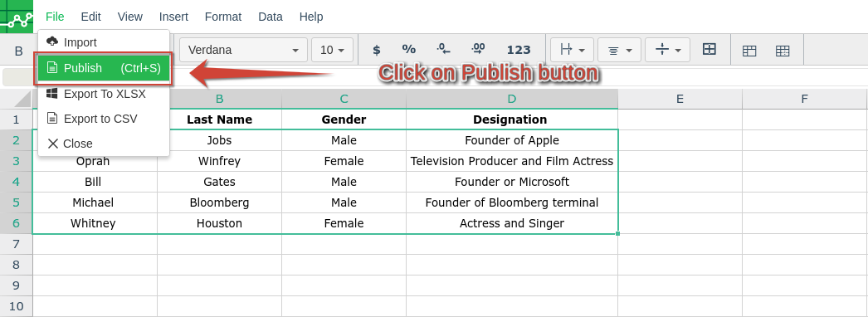The width and height of the screenshot is (868, 317).
Task: Apply percent format with the % icon
Action: [408, 49]
